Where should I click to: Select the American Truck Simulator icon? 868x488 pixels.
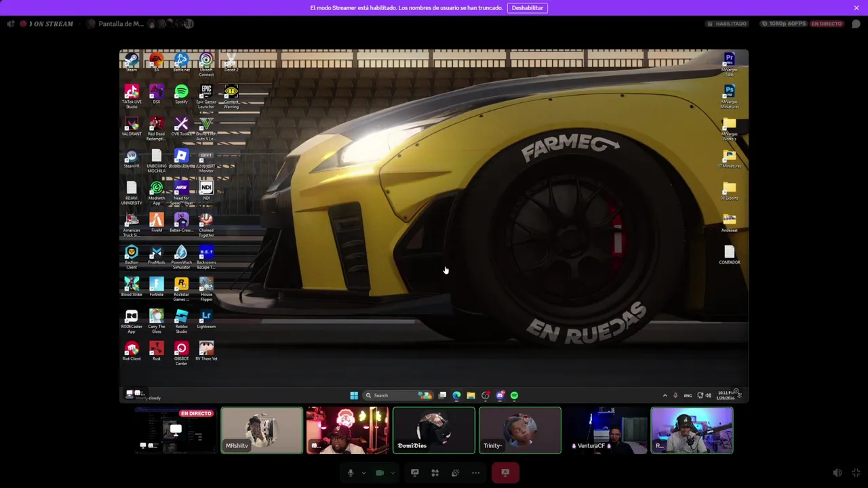(132, 225)
